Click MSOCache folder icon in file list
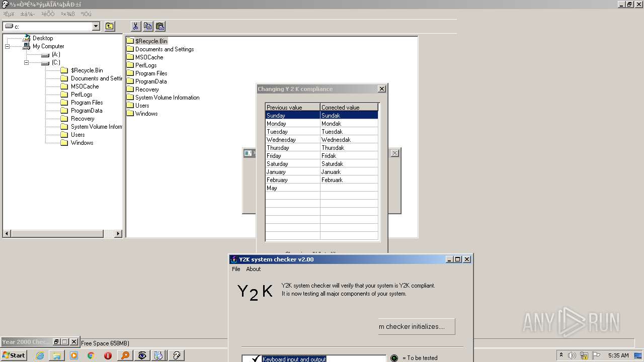644x362 pixels. pos(130,57)
